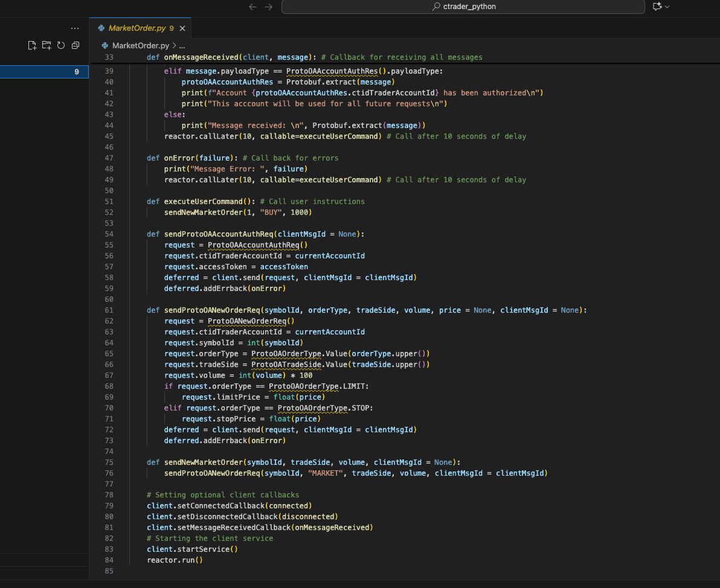This screenshot has width=720, height=588.
Task: Expand the breadcrumb ellipsis symbol list
Action: click(x=182, y=46)
